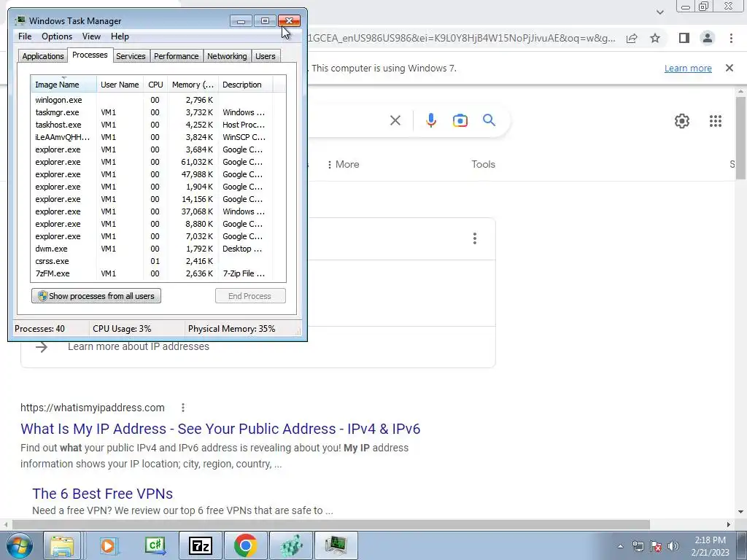Switch to the Applications tab
Screen dimensions: 747x560
(43, 56)
